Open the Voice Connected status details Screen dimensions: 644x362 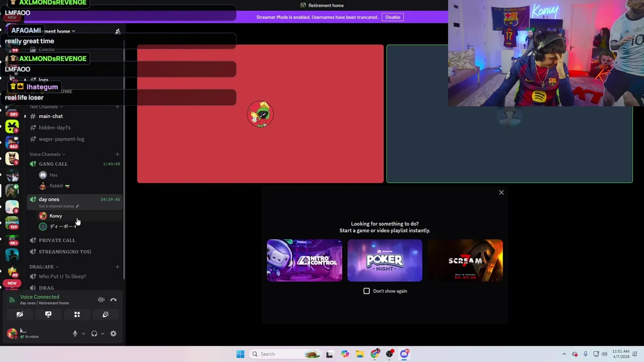(x=39, y=297)
